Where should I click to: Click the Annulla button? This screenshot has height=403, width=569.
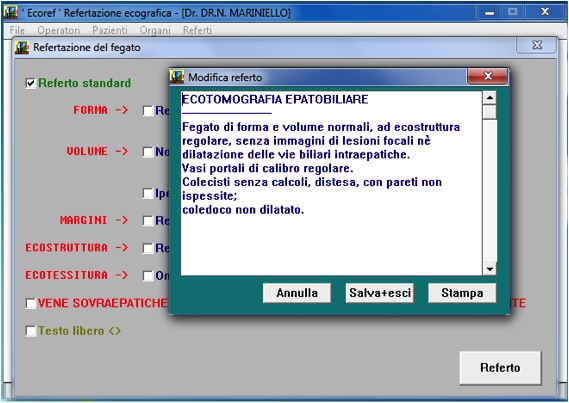[x=297, y=293]
